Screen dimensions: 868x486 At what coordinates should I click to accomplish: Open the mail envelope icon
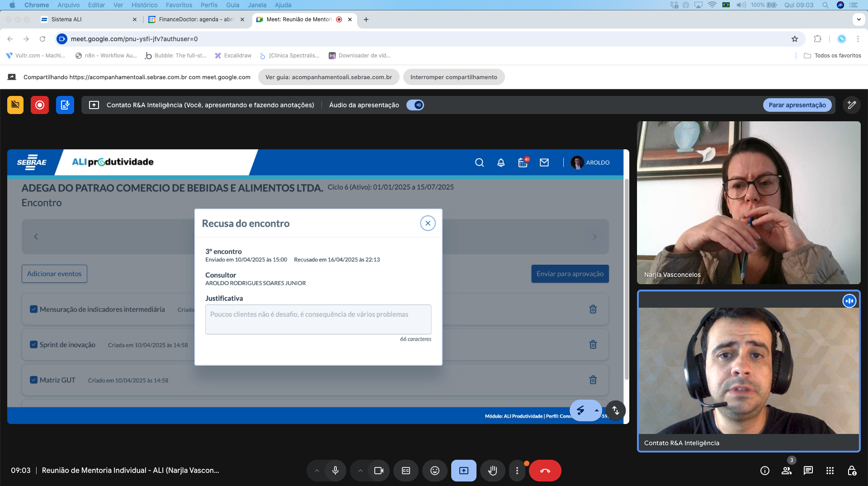[544, 162]
